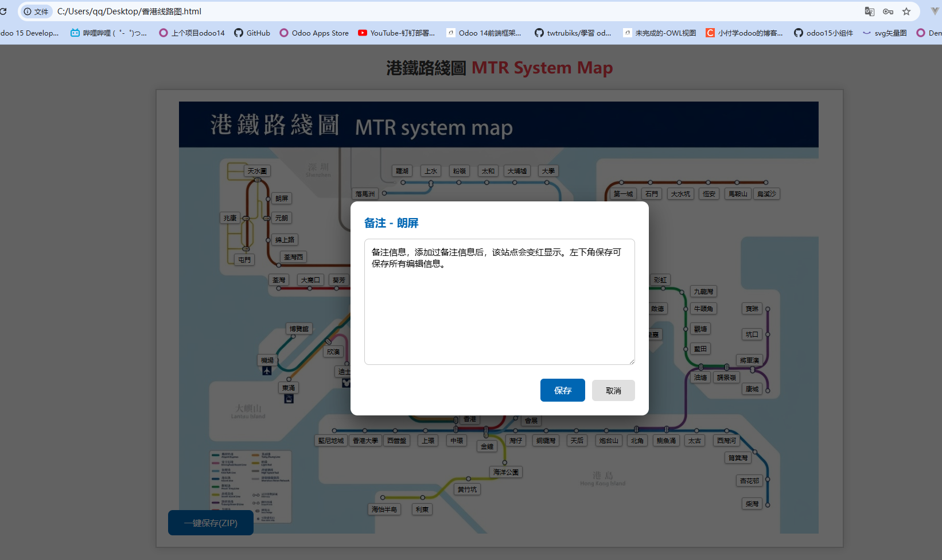This screenshot has height=560, width=942.
Task: Click the password key icon
Action: click(x=888, y=11)
